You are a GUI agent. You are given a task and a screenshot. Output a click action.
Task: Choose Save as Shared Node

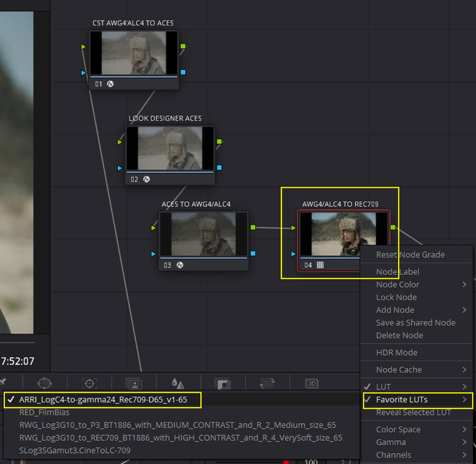[417, 322]
